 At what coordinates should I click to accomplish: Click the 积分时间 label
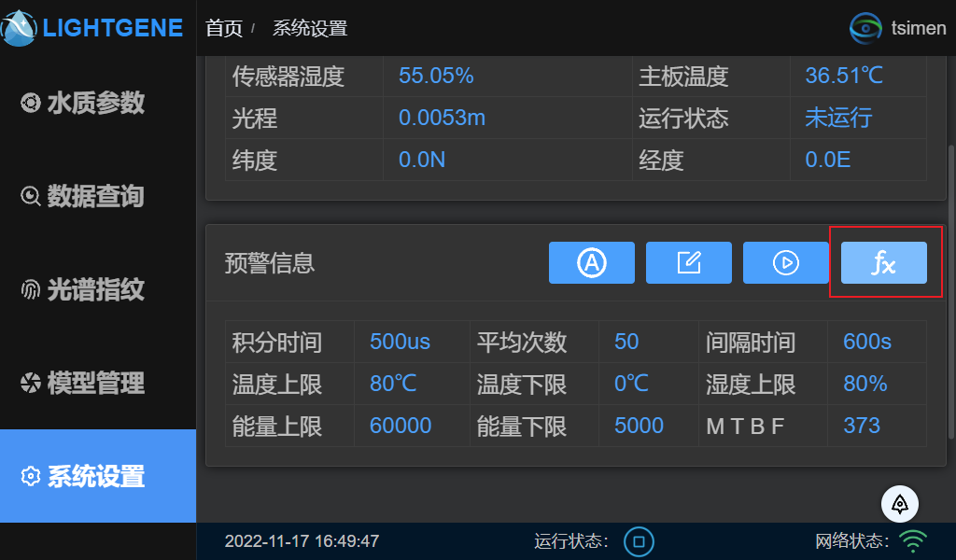tap(276, 343)
